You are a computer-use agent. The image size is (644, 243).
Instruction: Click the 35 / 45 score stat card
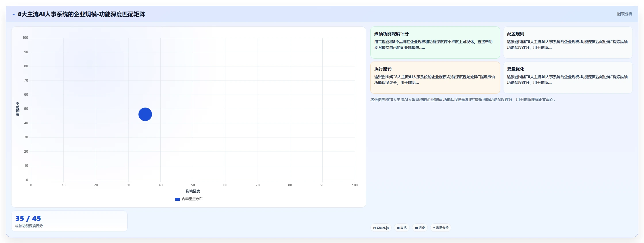tap(69, 221)
